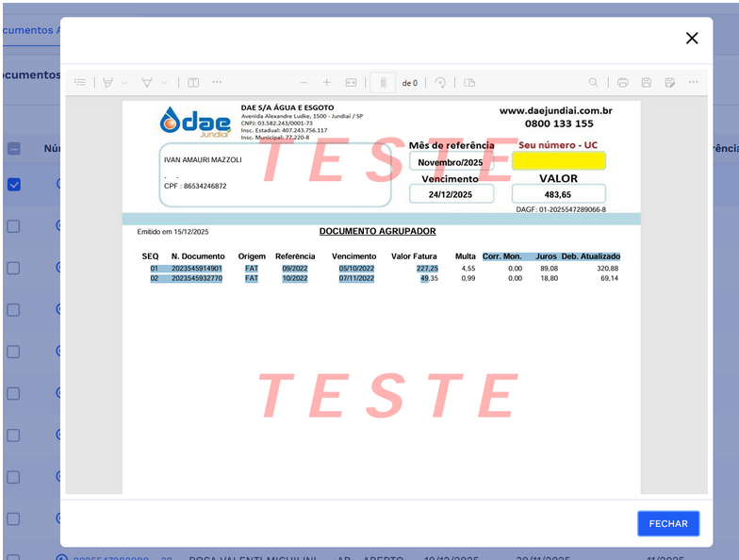Screen dimensions: 739x560
Task: Open the PDF table of contents icon
Action: [x=80, y=83]
